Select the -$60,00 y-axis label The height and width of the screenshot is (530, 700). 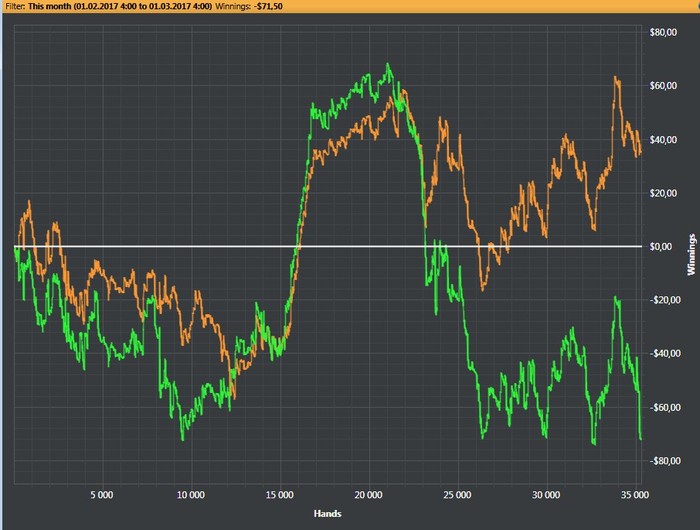(665, 407)
